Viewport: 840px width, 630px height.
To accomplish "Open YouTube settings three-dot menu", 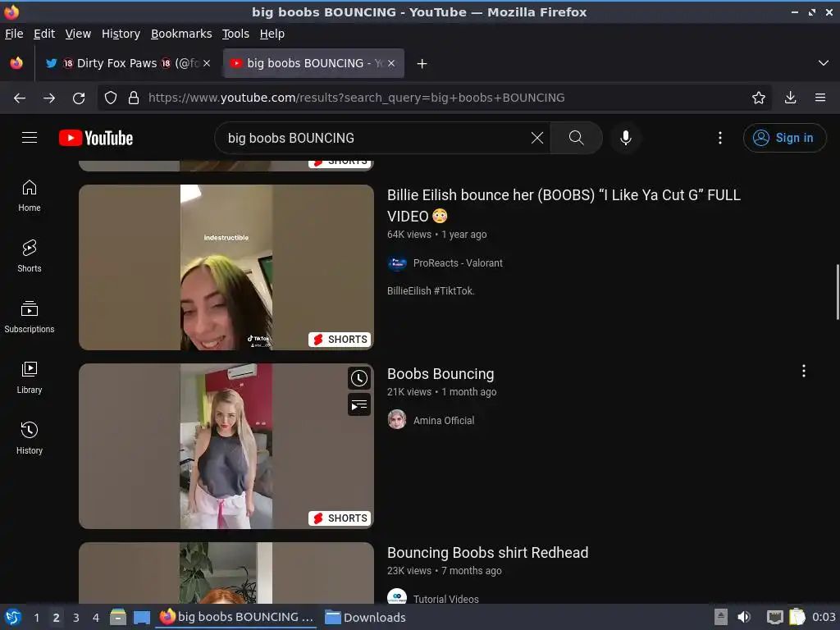I will (x=720, y=138).
